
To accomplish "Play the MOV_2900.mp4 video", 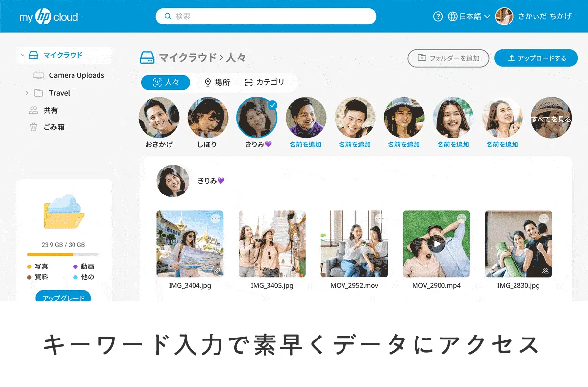I will click(436, 243).
